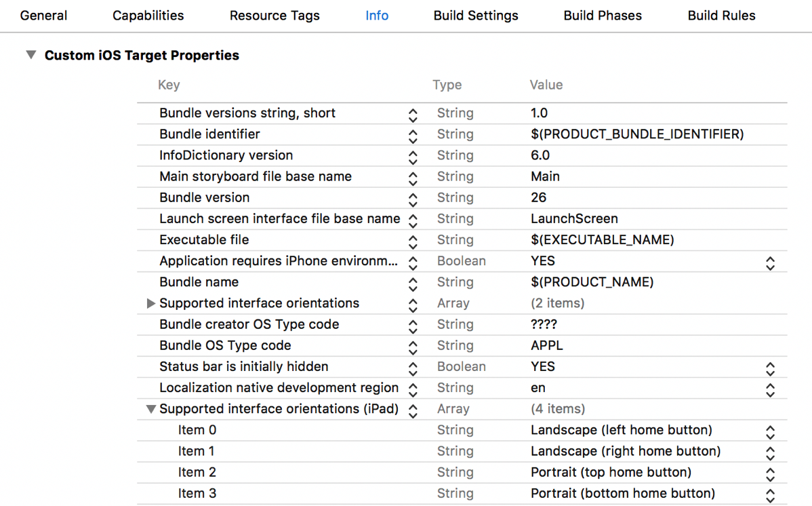812x506 pixels.
Task: Toggle Status bar is initially hidden value
Action: tap(770, 368)
